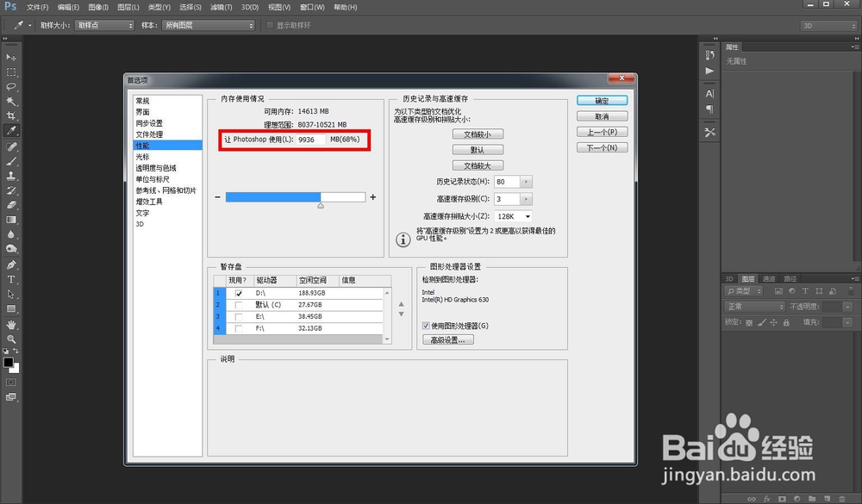Open the 滤镜(T) menu
This screenshot has height=504, width=862.
(221, 7)
